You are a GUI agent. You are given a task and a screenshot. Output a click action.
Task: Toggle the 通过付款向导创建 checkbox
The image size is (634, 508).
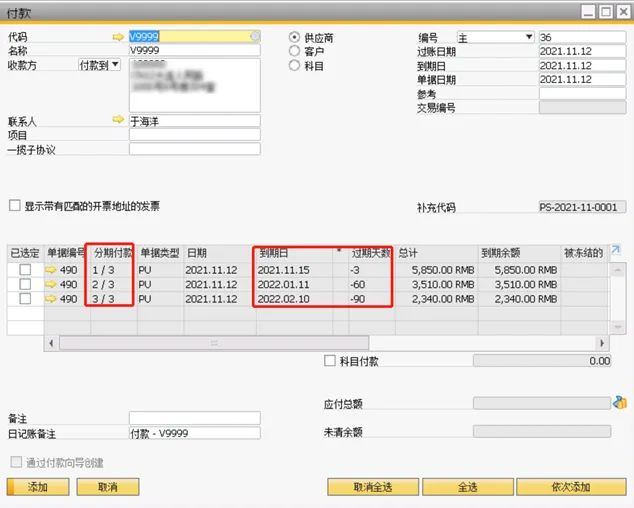pos(16,462)
